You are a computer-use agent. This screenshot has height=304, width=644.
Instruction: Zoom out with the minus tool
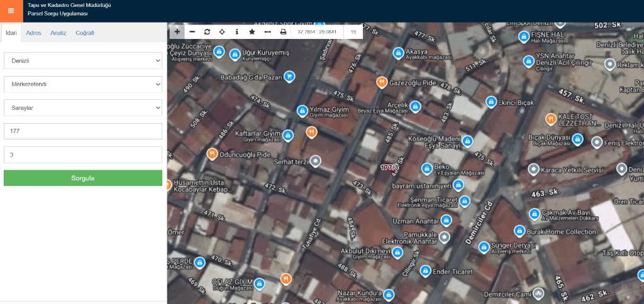192,31
